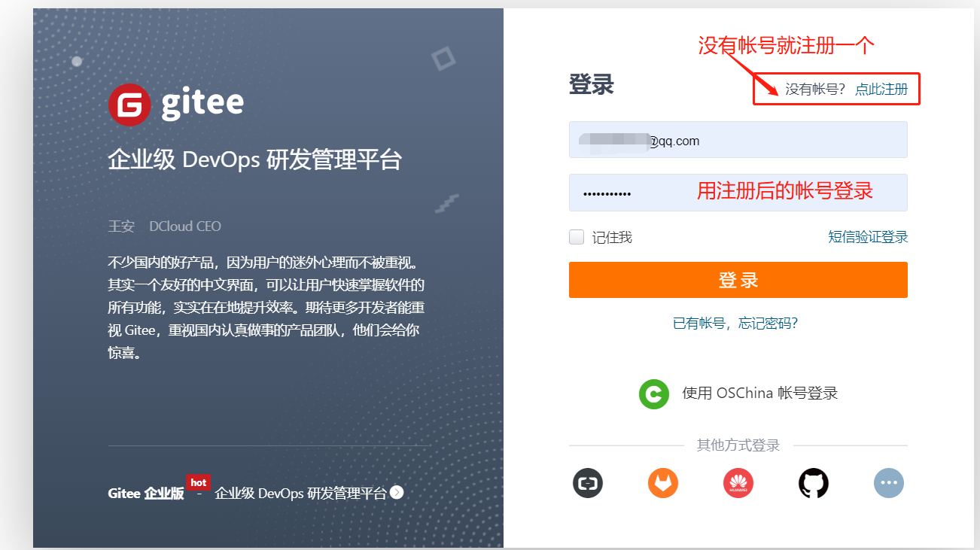
Task: Click the red hot badge
Action: pyautogui.click(x=198, y=482)
